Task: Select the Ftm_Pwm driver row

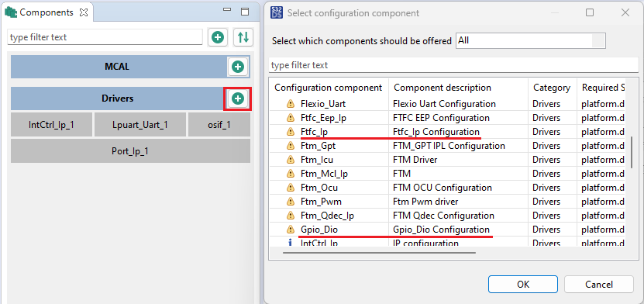Action: point(447,202)
